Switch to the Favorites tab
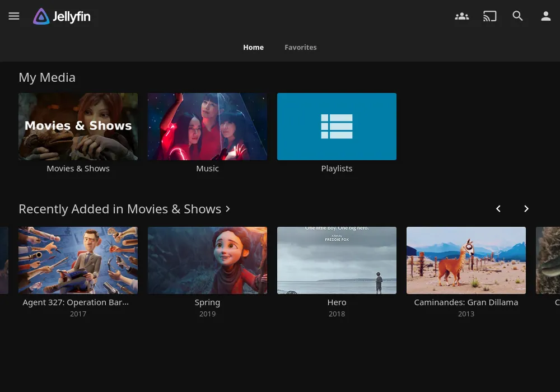Screen dimensions: 560x392 [300, 48]
